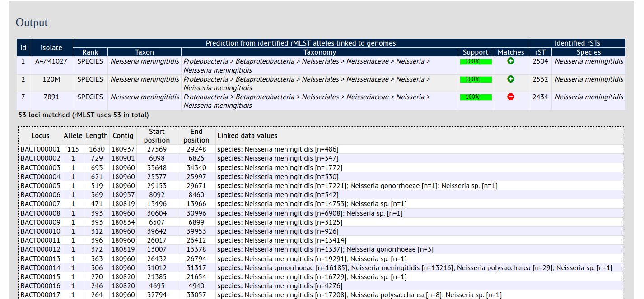Select rST value 2532
The height and width of the screenshot is (299, 644).
click(x=540, y=79)
